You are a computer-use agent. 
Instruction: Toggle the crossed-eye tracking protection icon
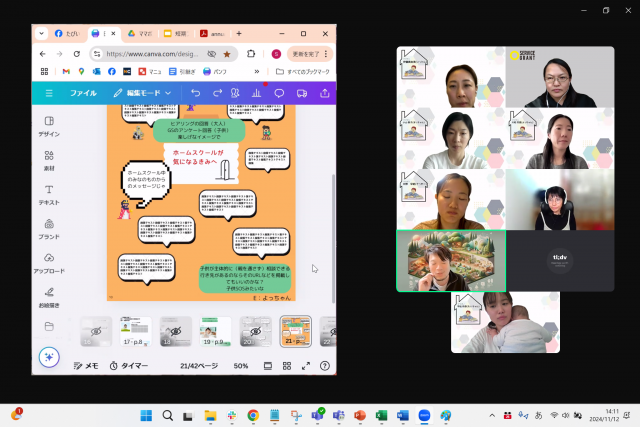(x=211, y=54)
